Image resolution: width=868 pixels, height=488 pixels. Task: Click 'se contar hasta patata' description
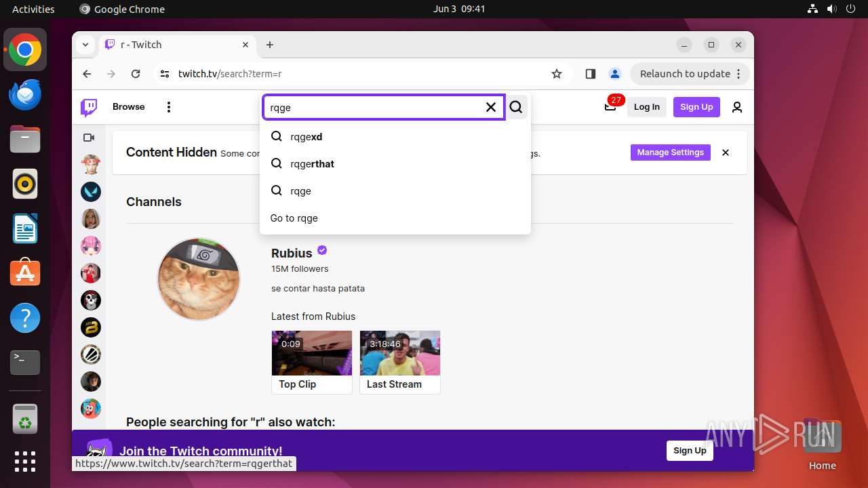318,289
